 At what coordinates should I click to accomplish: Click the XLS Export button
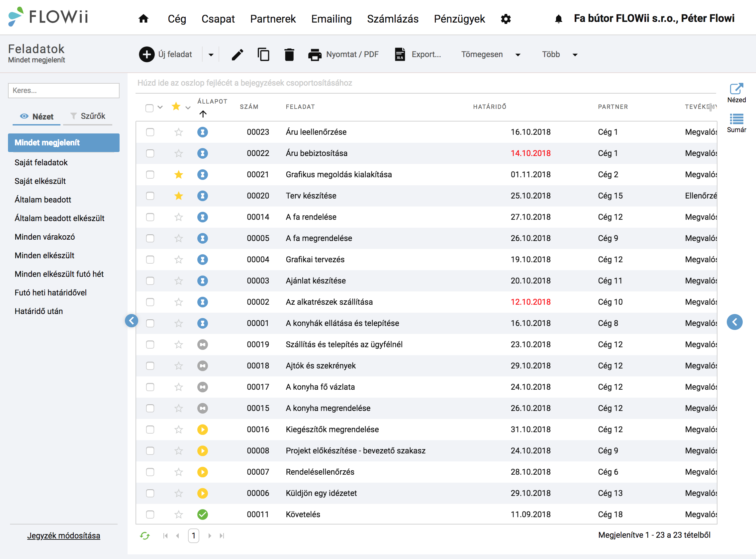coord(418,54)
